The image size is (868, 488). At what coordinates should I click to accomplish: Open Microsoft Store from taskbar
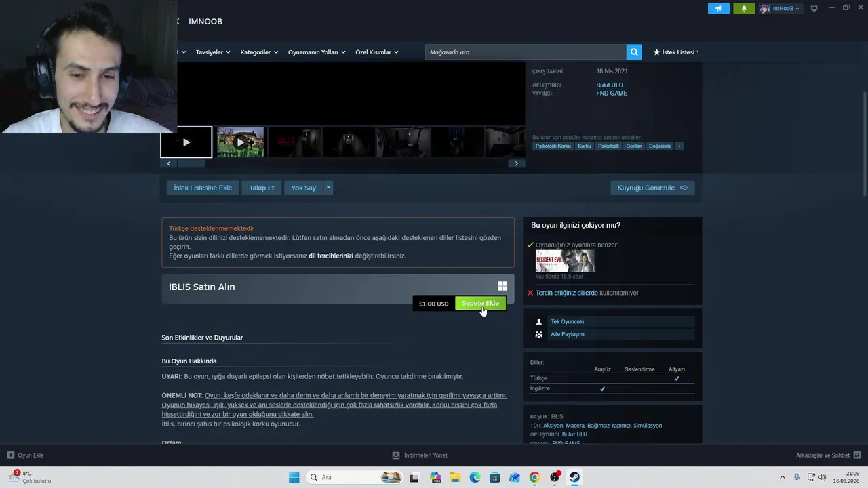tap(494, 477)
